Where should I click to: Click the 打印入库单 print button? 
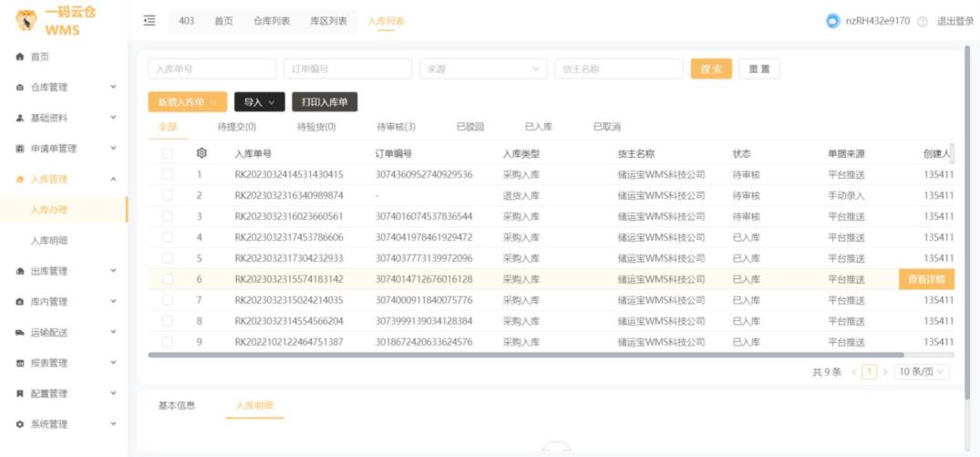[x=325, y=102]
